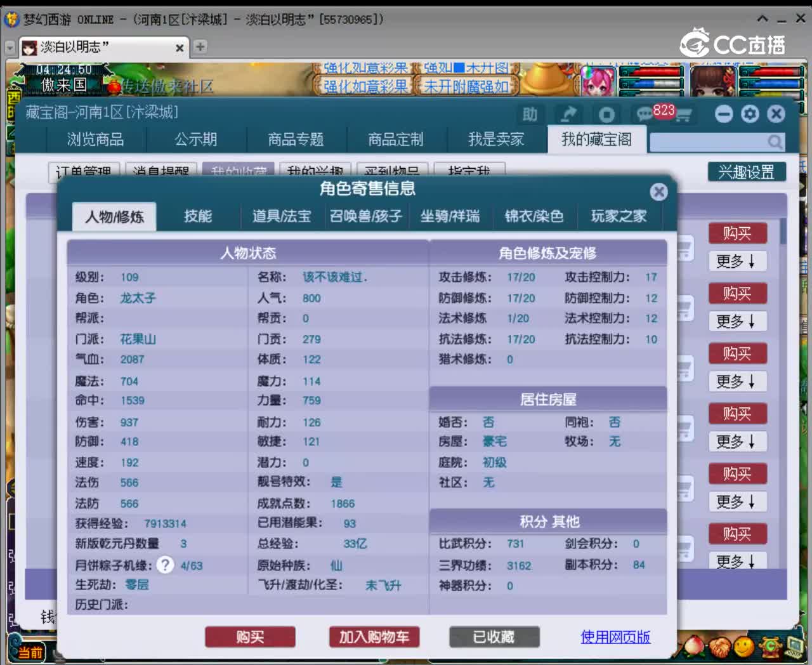The image size is (812, 665).
Task: Expand 更多 dropdown in fourth listing row
Action: (737, 442)
